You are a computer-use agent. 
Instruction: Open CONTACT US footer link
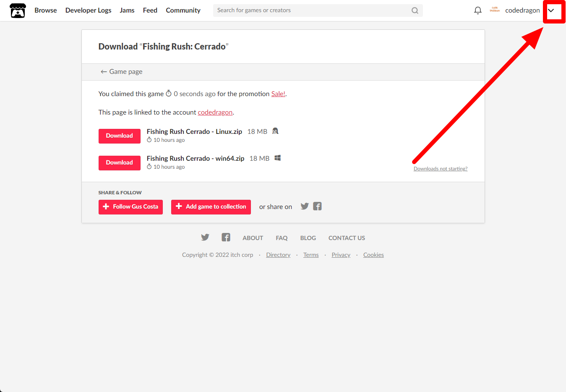(x=347, y=238)
